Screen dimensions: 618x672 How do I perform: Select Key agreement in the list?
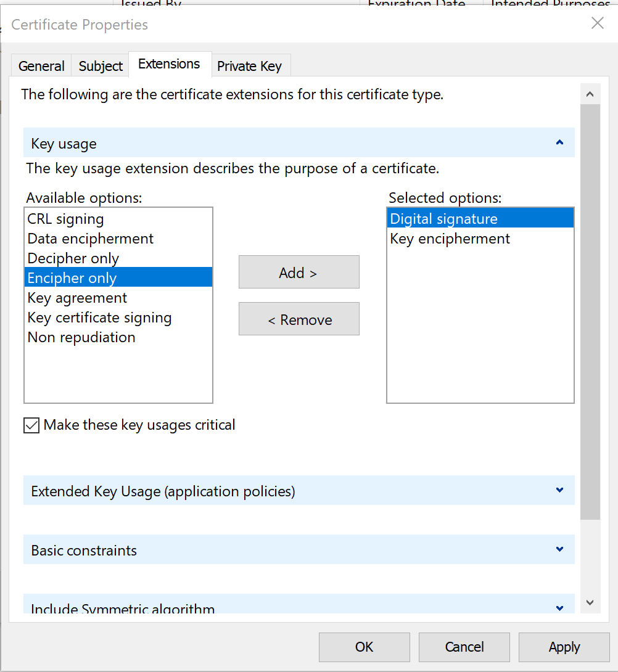coord(76,297)
